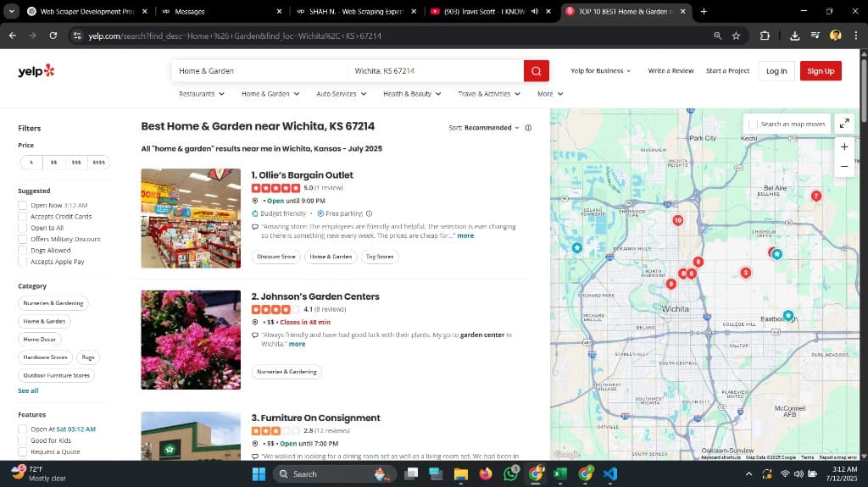
Task: Expand the map to fullscreen
Action: 844,124
